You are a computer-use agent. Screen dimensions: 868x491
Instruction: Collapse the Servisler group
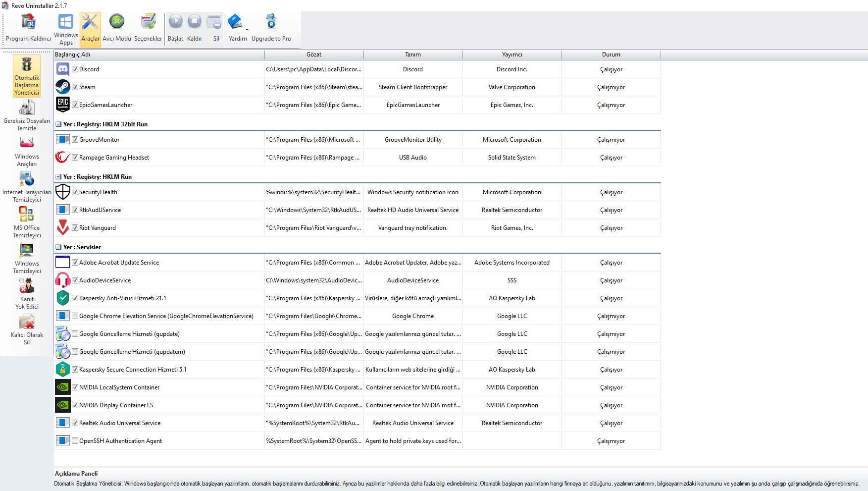[x=58, y=247]
